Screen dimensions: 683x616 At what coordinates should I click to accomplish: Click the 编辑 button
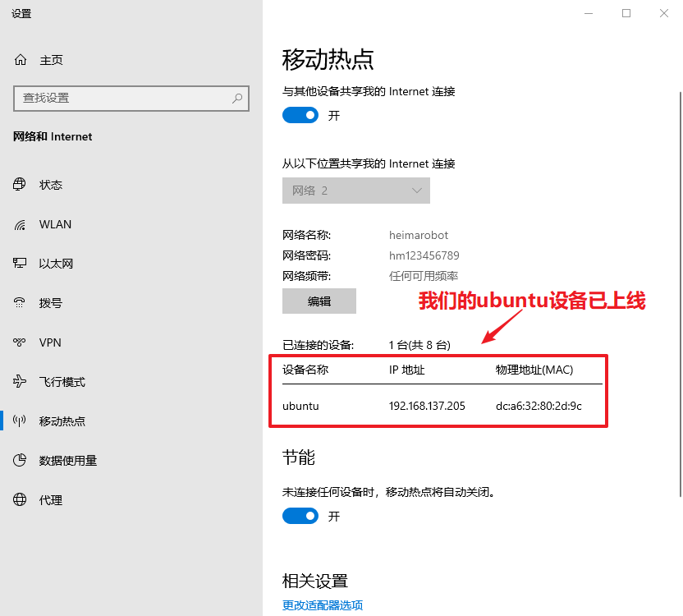[x=319, y=301]
